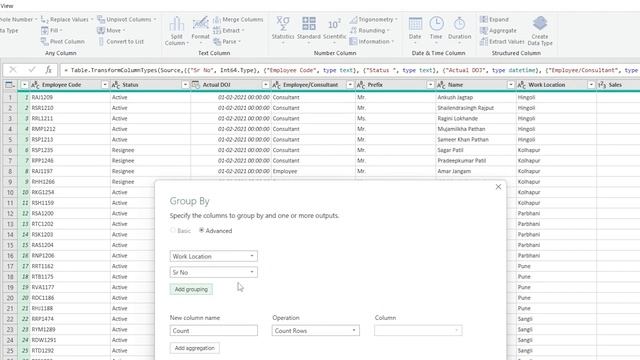The image size is (640, 360).
Task: Open the Parse option
Action: [x=227, y=42]
